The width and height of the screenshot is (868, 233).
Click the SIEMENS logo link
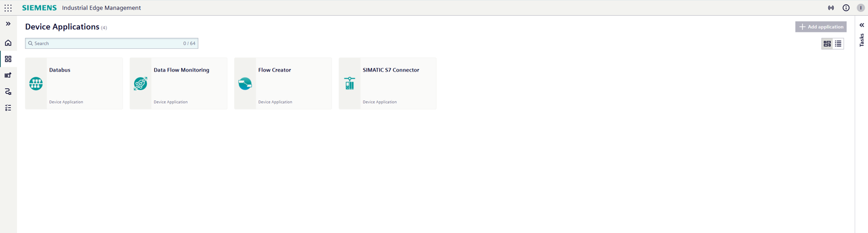coord(39,8)
